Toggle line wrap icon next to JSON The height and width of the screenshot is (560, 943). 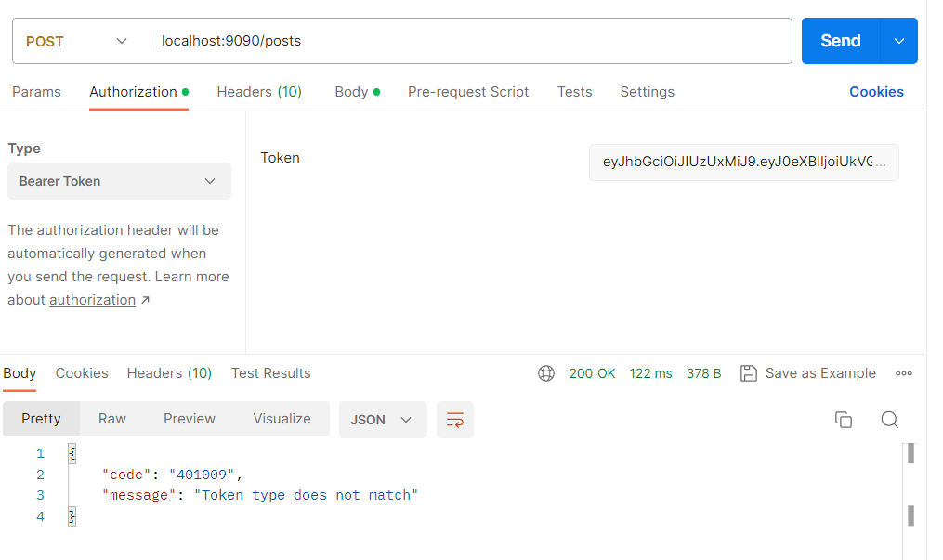[454, 420]
